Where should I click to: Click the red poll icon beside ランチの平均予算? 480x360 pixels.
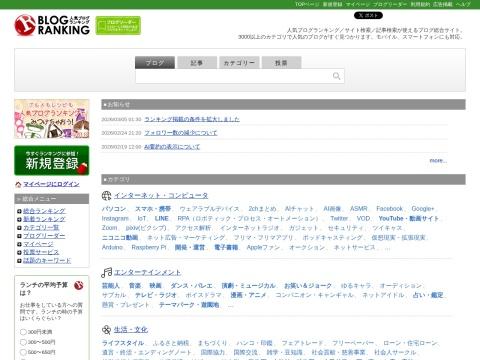[79, 285]
